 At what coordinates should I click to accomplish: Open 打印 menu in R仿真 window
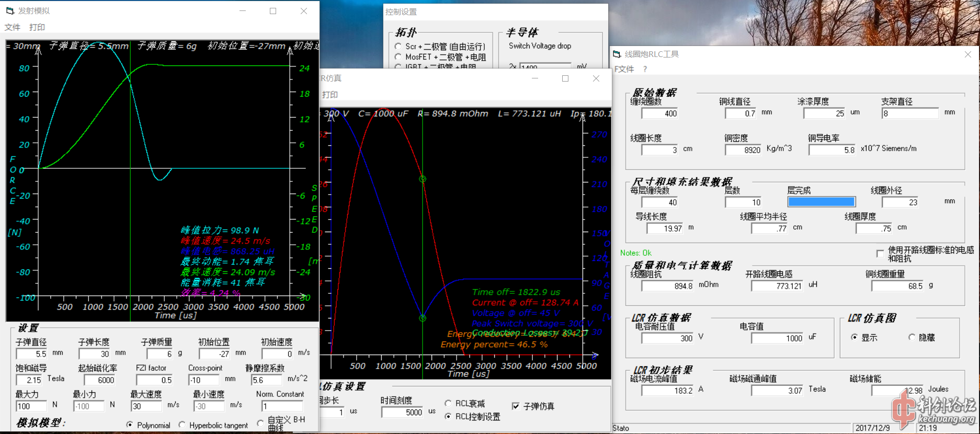pos(330,95)
